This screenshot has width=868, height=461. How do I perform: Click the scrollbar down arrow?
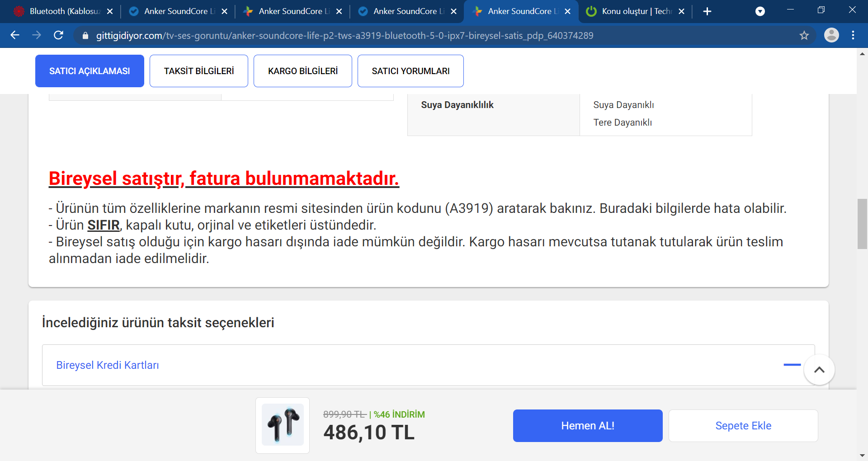pyautogui.click(x=862, y=456)
